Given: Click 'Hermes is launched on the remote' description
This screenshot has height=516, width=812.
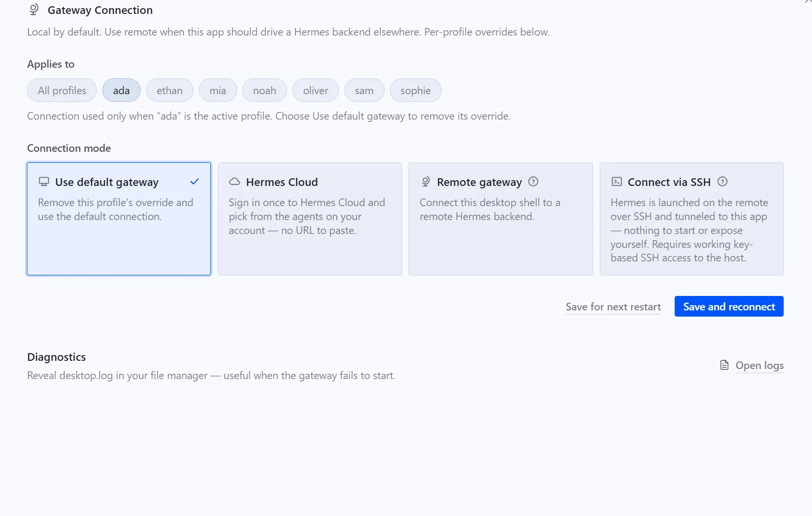Looking at the screenshot, I should tap(689, 230).
